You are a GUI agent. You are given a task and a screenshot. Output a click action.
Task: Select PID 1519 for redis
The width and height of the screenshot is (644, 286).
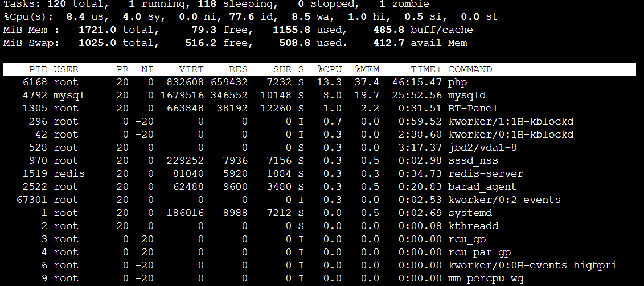pyautogui.click(x=35, y=174)
